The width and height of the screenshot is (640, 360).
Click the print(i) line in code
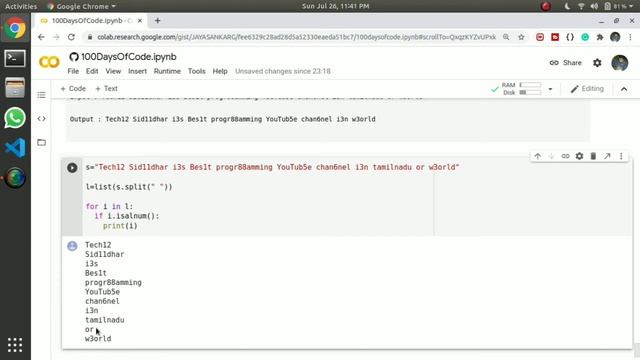pyautogui.click(x=120, y=226)
